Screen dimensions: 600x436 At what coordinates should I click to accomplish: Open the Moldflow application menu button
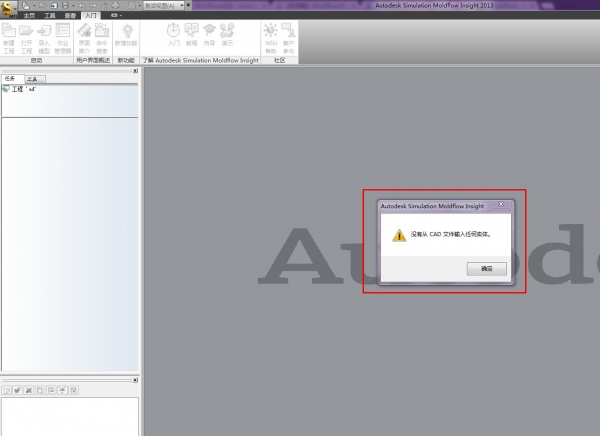pyautogui.click(x=8, y=8)
